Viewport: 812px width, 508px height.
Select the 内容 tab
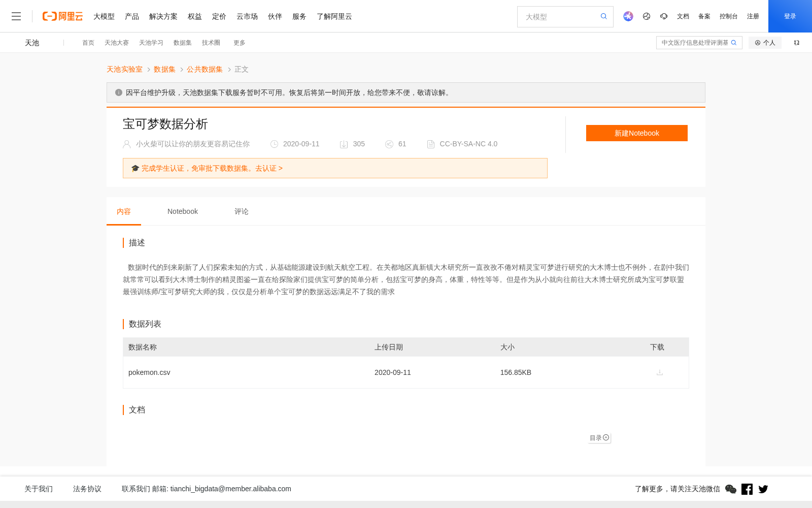[124, 211]
